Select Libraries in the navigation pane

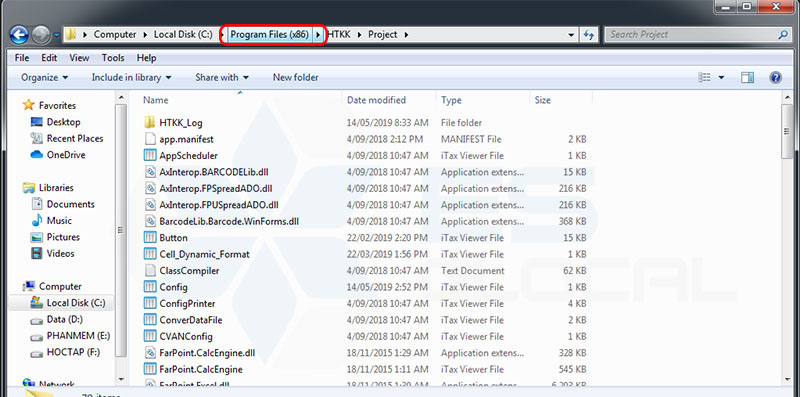pyautogui.click(x=56, y=188)
